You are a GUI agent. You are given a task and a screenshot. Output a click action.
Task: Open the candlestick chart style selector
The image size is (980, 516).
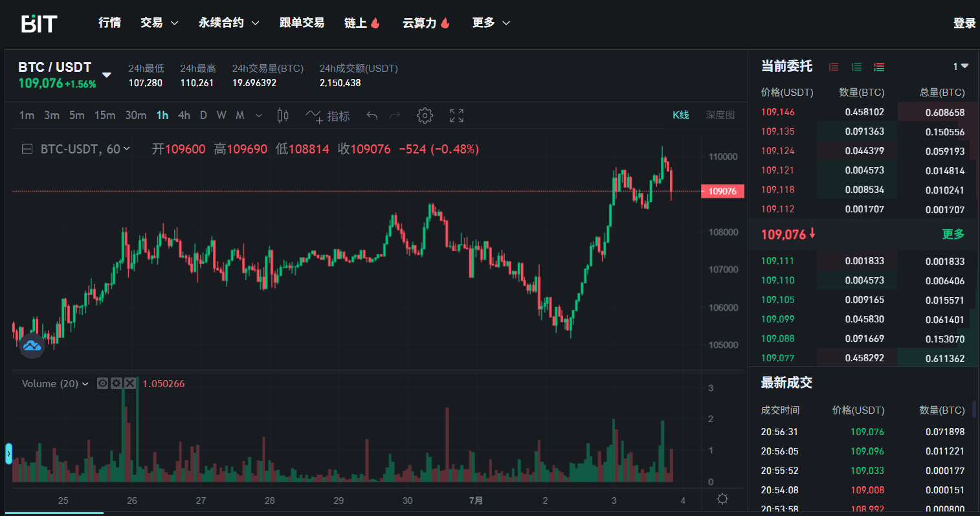click(x=283, y=116)
